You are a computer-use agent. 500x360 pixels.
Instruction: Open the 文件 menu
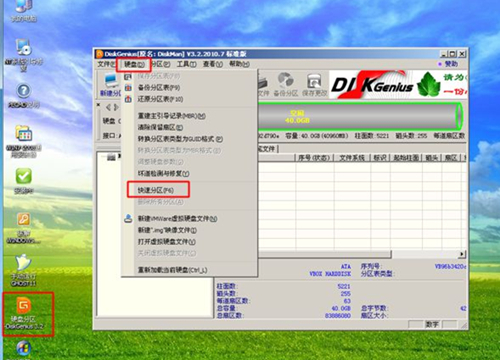tap(106, 64)
